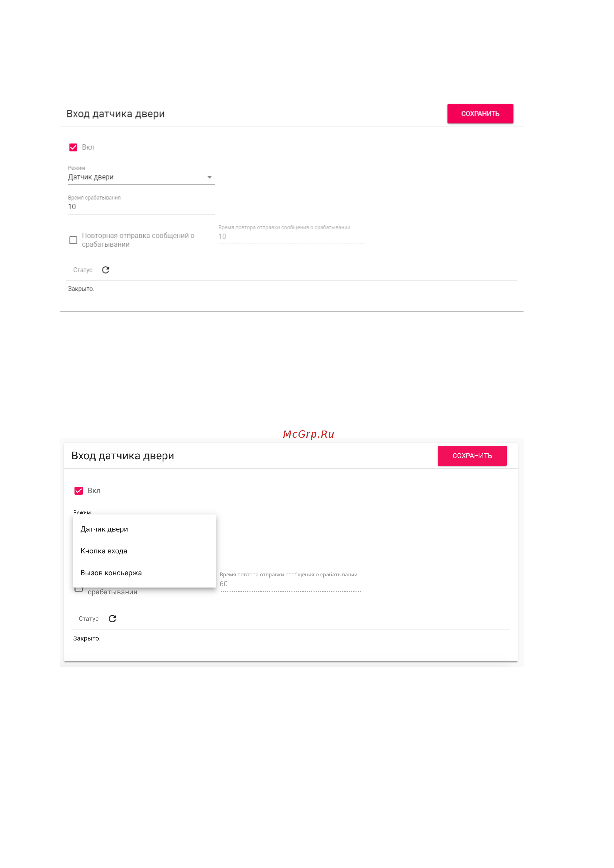Toggle the Вкл checkbox in lower panel
614x868 pixels.
coord(79,491)
